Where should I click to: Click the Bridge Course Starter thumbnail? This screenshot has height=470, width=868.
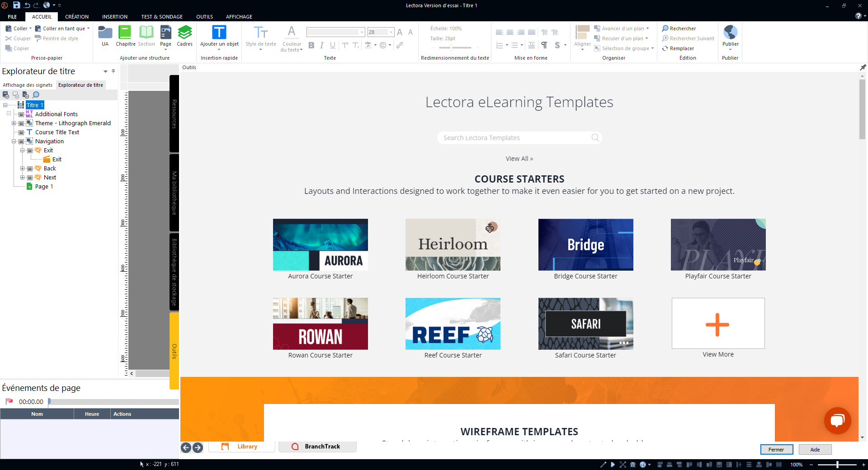(x=585, y=244)
